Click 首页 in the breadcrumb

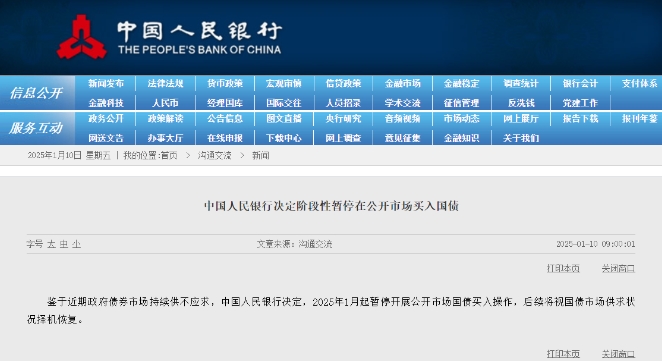click(x=169, y=155)
